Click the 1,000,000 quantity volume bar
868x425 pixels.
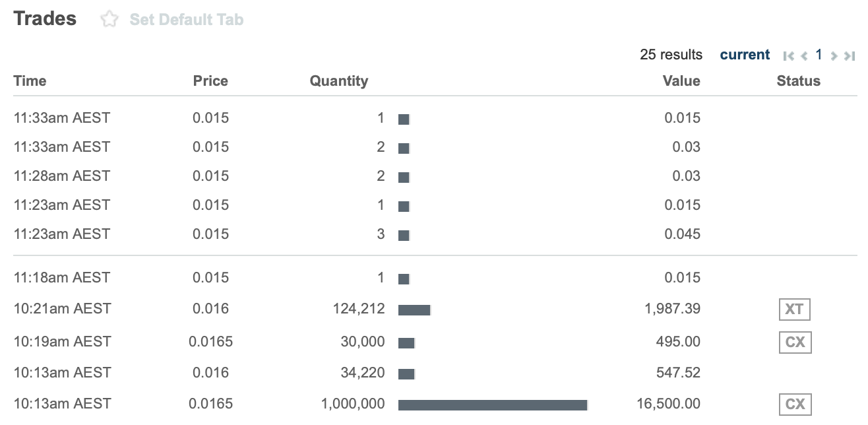pos(493,405)
